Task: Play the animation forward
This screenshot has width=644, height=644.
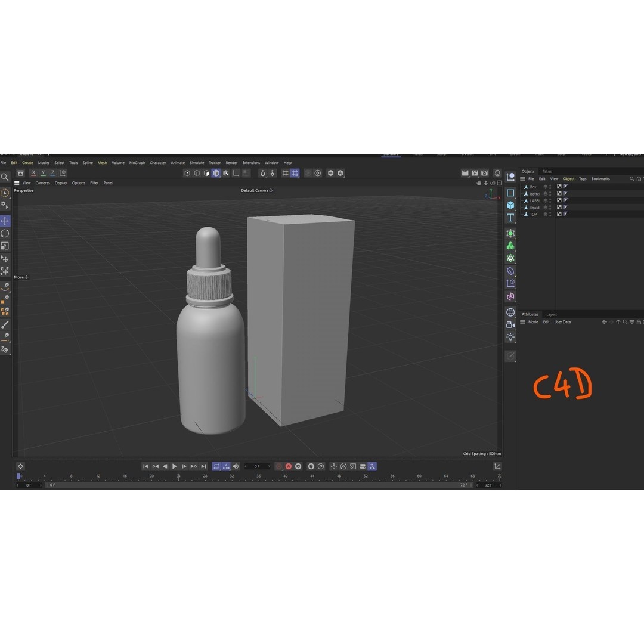Action: (x=175, y=466)
